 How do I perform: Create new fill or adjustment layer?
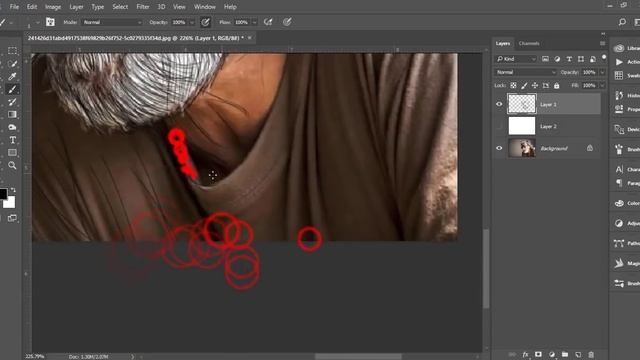(x=552, y=354)
